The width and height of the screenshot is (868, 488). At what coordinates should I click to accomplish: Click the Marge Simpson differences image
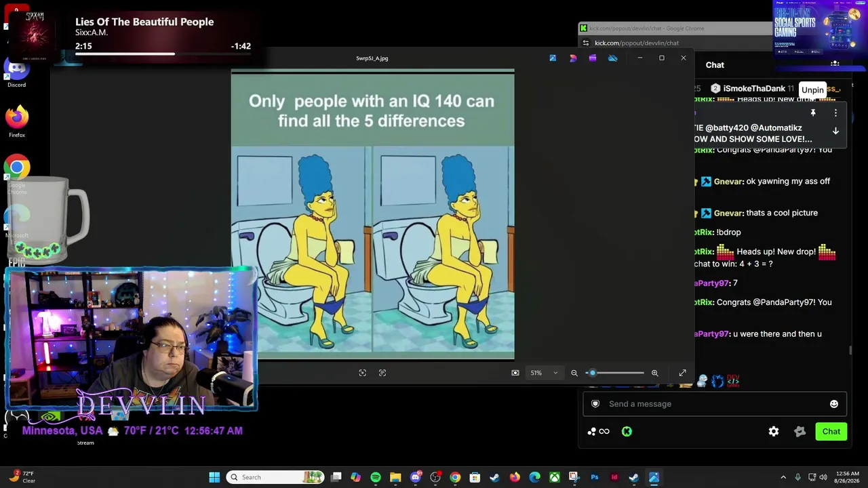[x=372, y=214]
